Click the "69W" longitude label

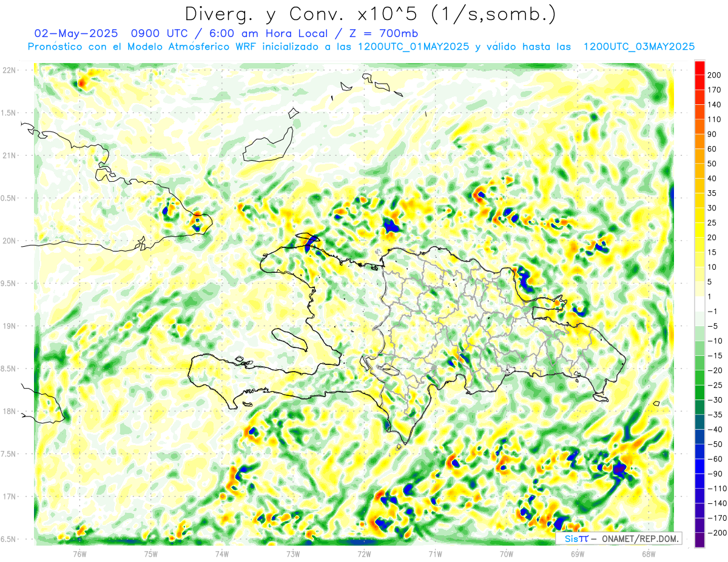click(578, 554)
